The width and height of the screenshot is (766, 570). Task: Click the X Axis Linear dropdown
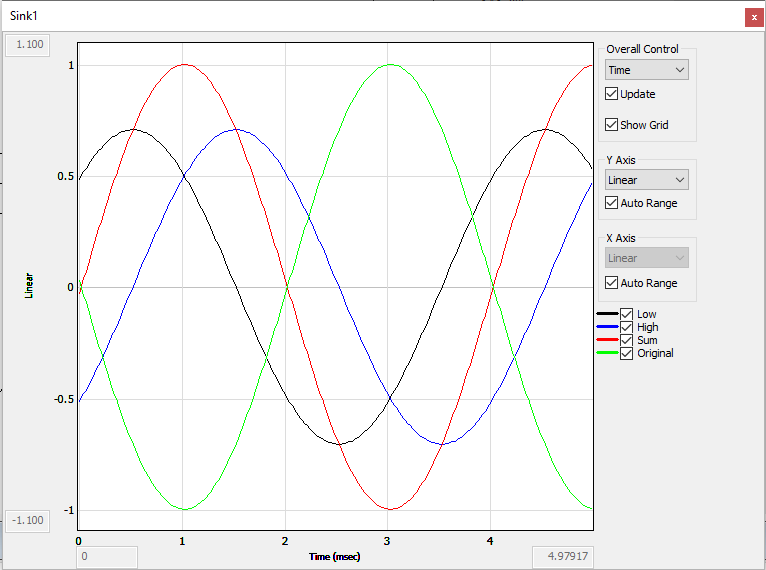(646, 258)
